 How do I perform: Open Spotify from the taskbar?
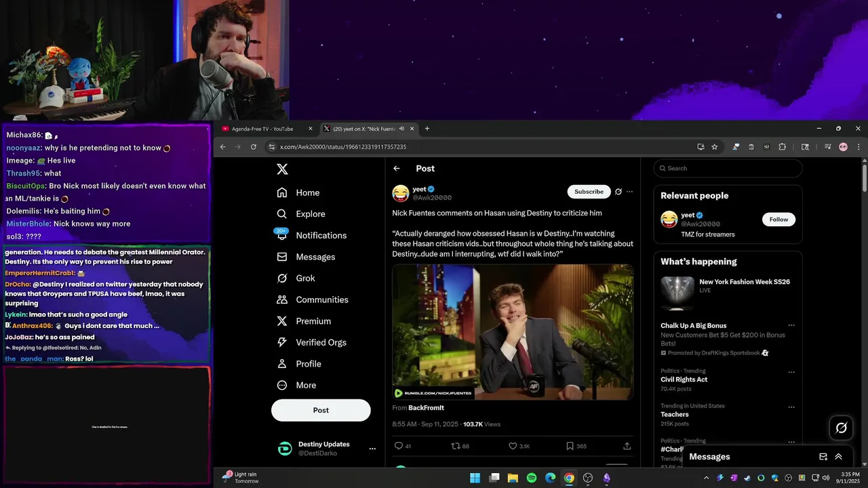[532, 478]
